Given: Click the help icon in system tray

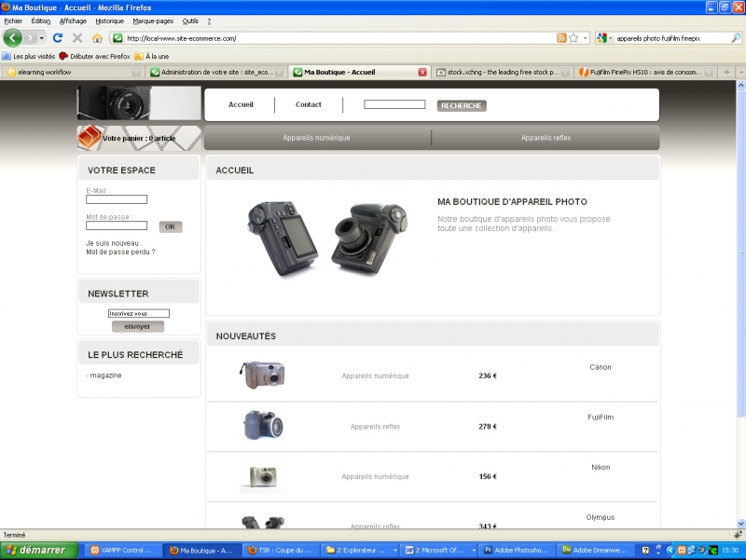Looking at the screenshot, I should click(x=645, y=550).
